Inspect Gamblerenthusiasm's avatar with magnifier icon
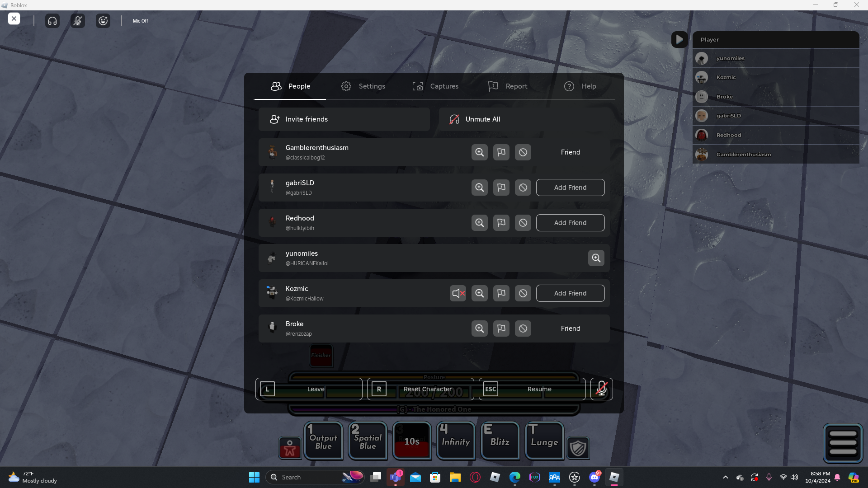 click(480, 152)
